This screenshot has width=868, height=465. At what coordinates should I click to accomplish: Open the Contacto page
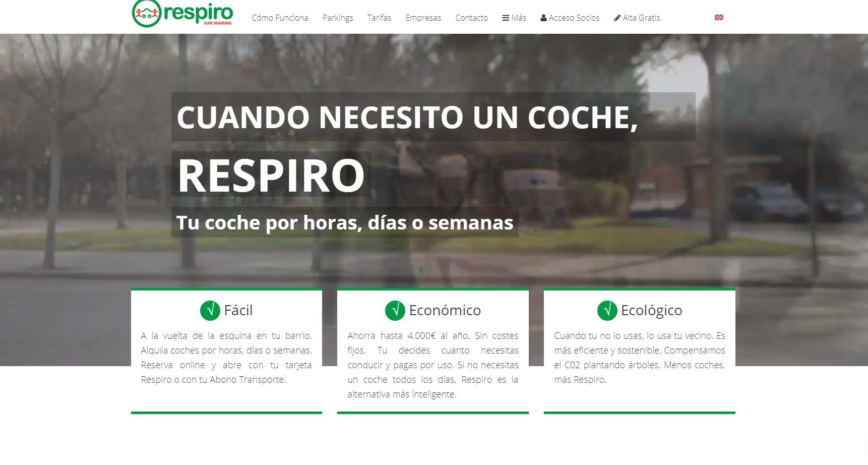471,18
